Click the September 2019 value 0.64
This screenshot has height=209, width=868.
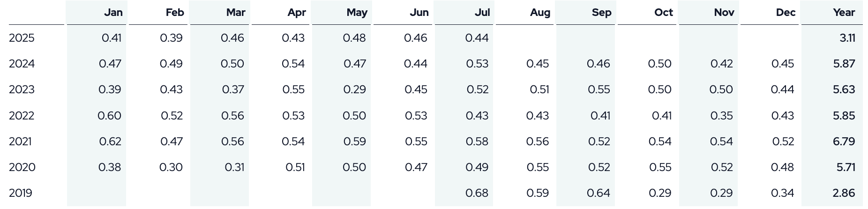[x=599, y=193]
